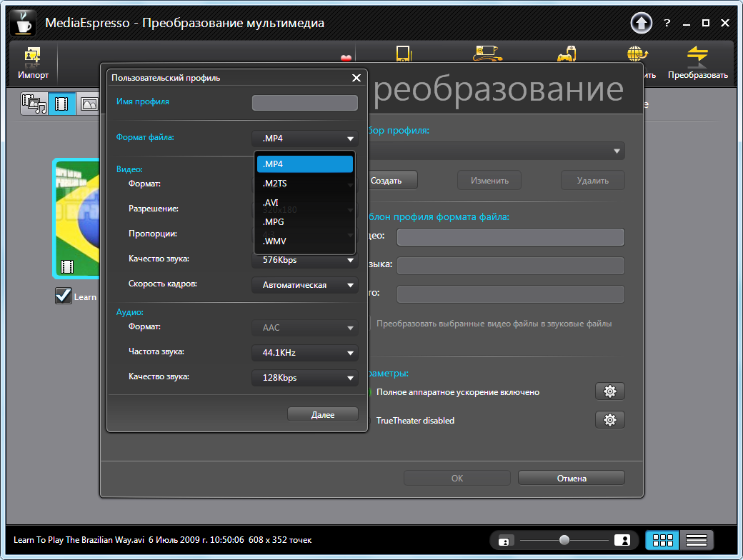Switch to list details view
This screenshot has height=560, width=743.
point(697,540)
